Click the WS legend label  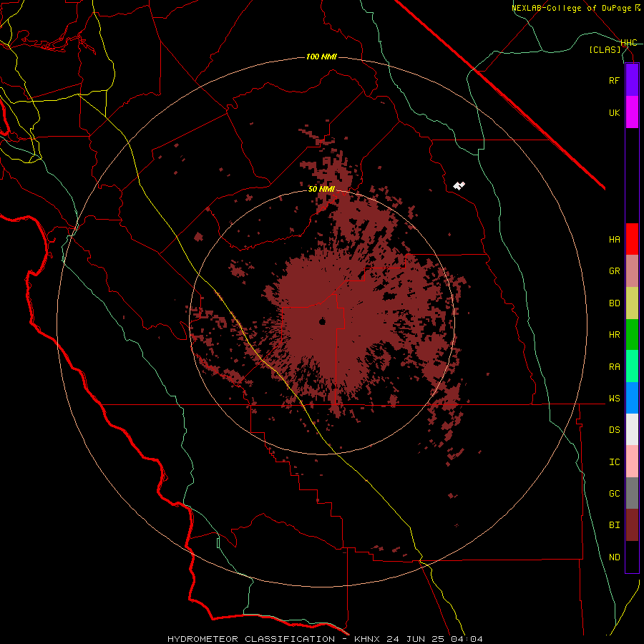[614, 399]
